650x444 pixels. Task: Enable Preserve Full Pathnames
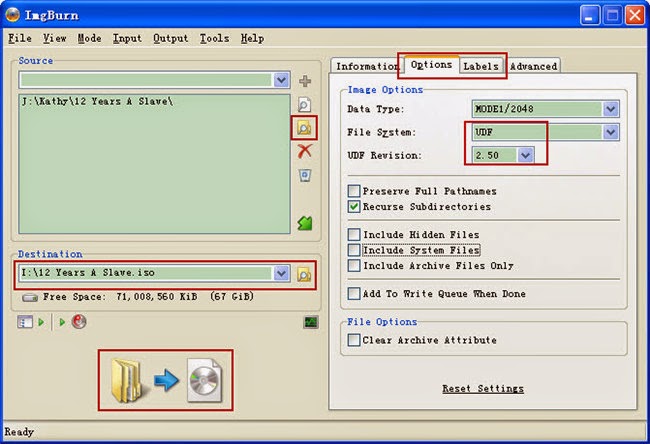click(354, 191)
